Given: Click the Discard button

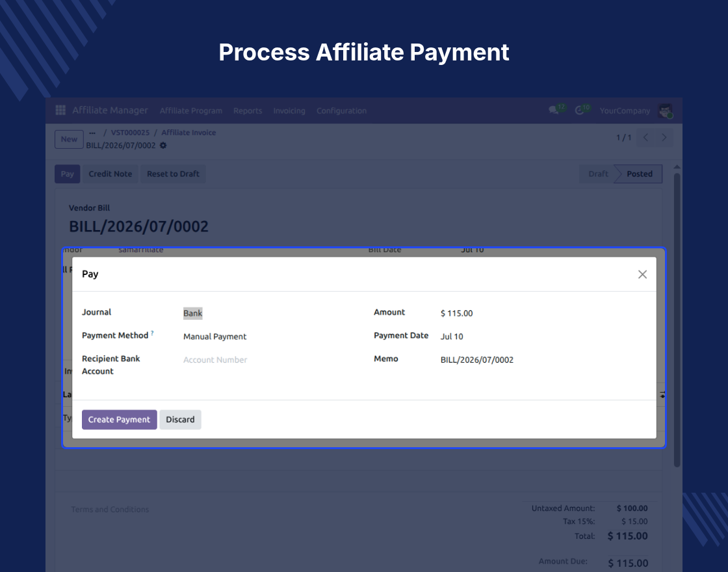Looking at the screenshot, I should 180,420.
